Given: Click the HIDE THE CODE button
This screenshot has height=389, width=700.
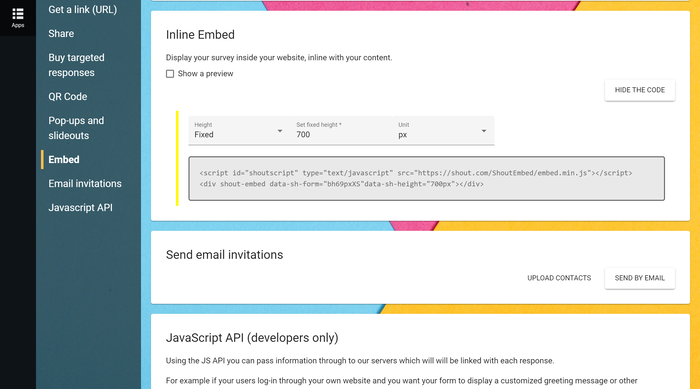Looking at the screenshot, I should click(x=640, y=90).
